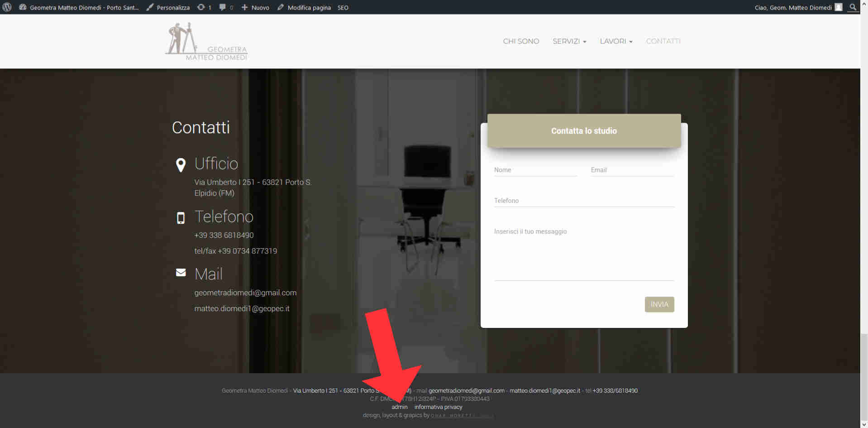Expand the SERVIZI dropdown menu

569,41
